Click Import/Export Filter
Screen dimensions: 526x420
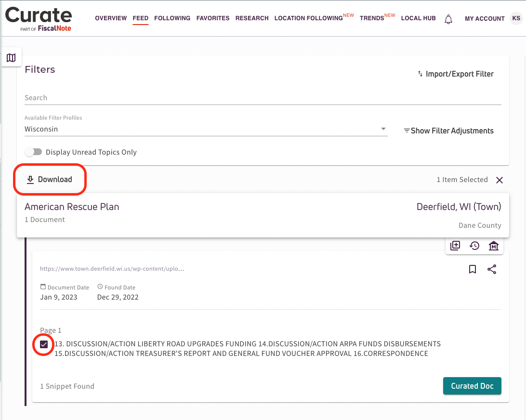455,74
